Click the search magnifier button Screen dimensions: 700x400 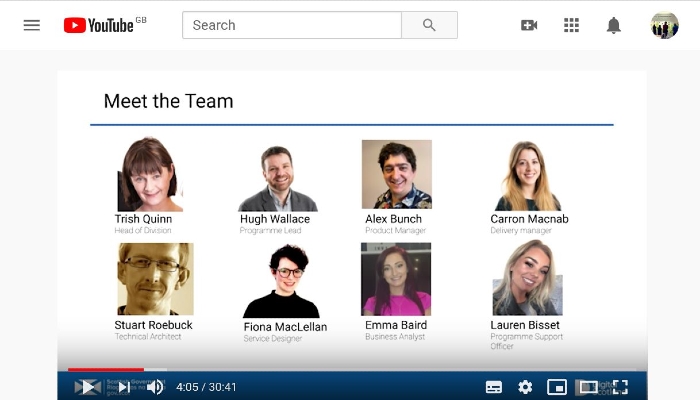pyautogui.click(x=429, y=25)
